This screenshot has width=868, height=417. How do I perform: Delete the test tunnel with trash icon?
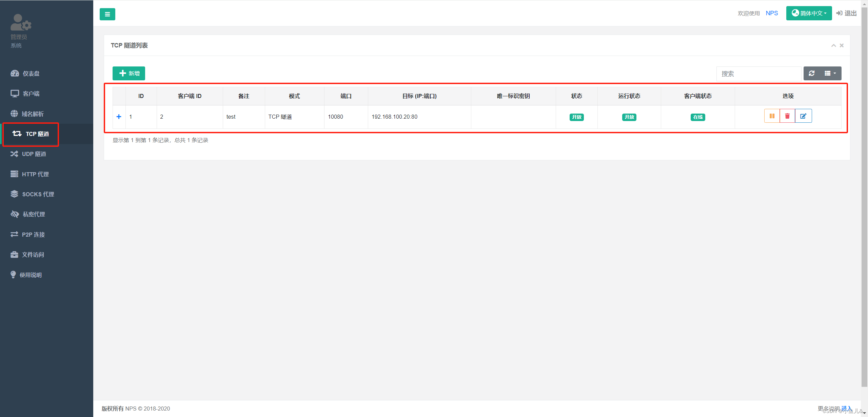787,116
